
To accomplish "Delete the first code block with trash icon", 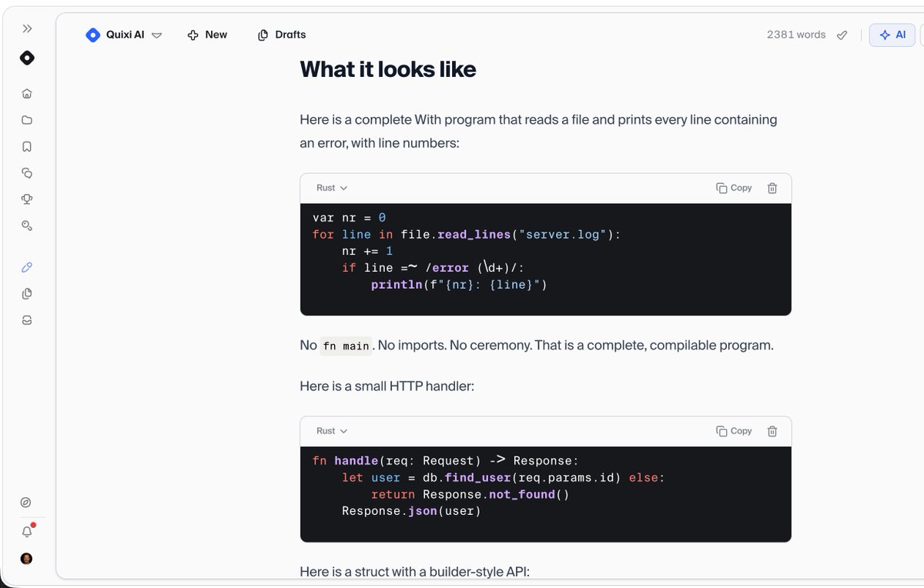I will point(772,188).
